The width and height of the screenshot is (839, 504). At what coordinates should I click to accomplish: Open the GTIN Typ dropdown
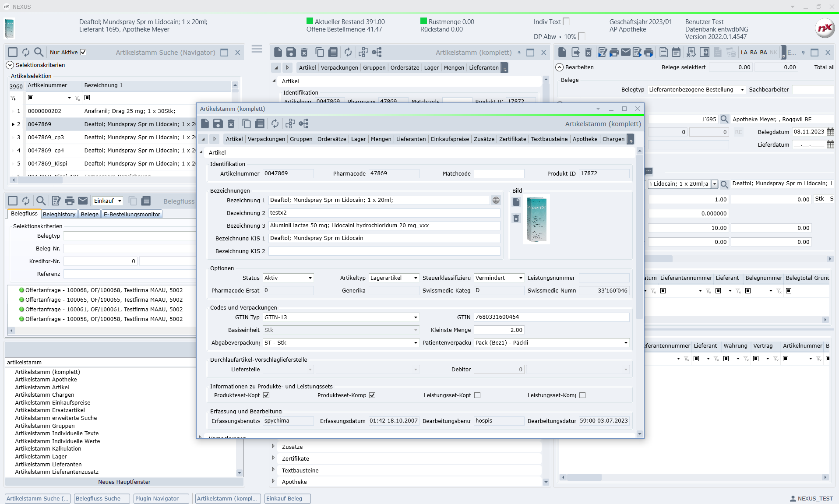[x=415, y=317]
